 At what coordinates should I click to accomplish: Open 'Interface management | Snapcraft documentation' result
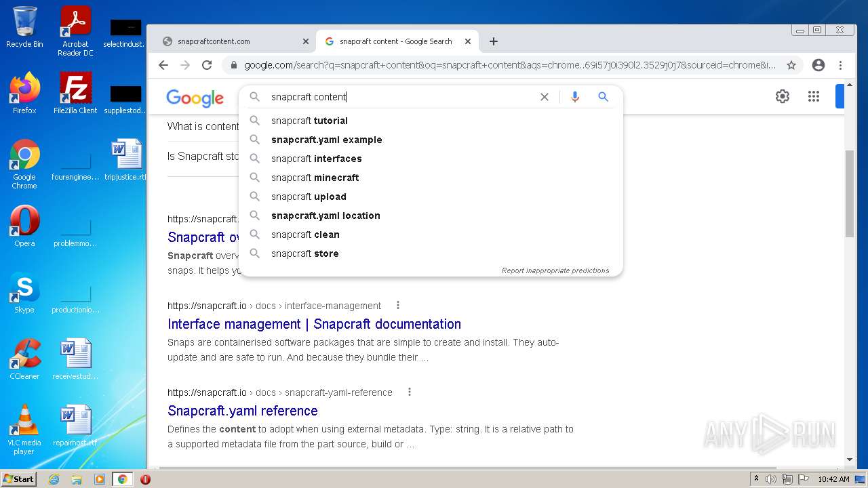314,324
